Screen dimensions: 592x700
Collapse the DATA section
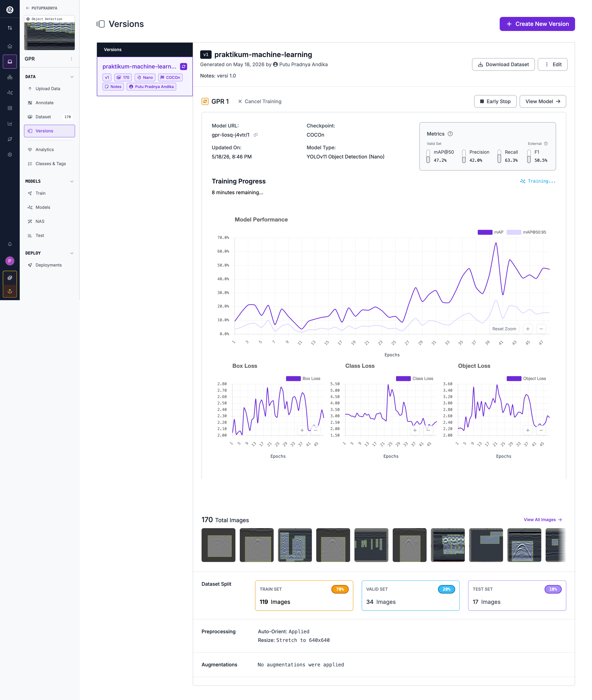72,77
